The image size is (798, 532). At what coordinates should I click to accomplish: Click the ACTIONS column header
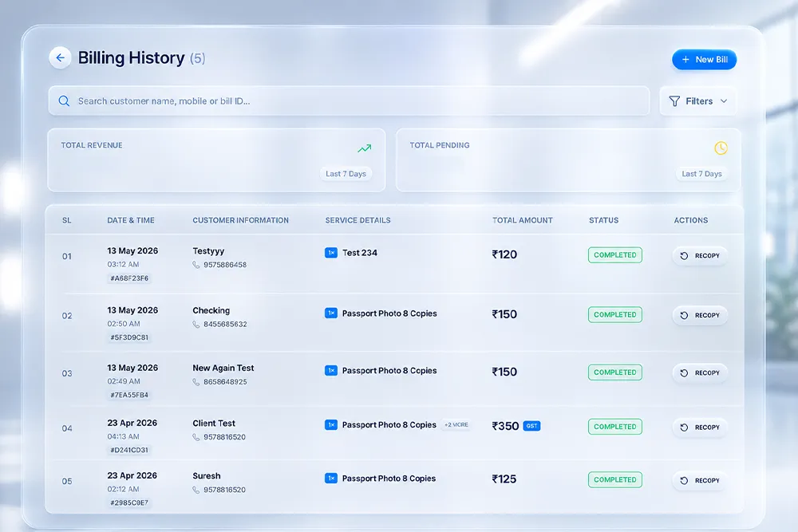tap(691, 220)
